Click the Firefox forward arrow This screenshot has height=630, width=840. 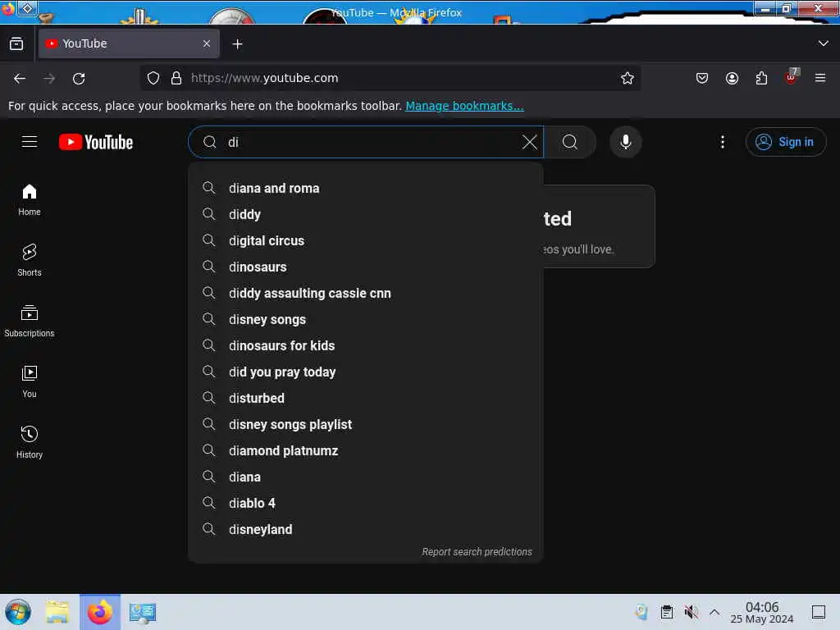(x=49, y=78)
